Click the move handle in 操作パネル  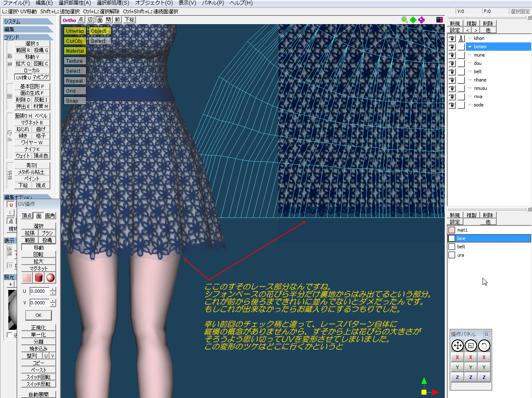click(x=457, y=346)
